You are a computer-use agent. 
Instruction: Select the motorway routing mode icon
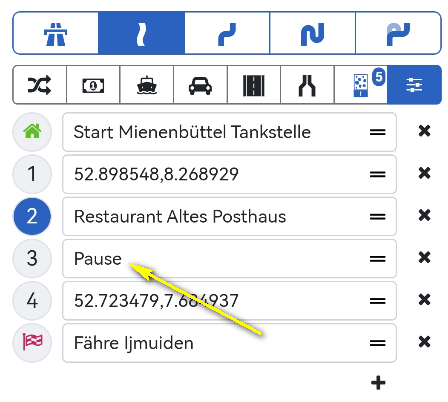pyautogui.click(x=55, y=33)
